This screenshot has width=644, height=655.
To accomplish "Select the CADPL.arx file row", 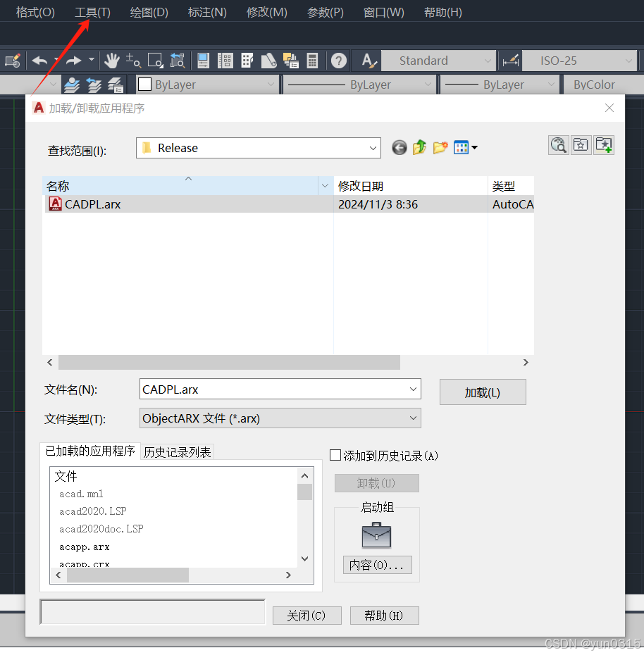I will click(x=289, y=204).
